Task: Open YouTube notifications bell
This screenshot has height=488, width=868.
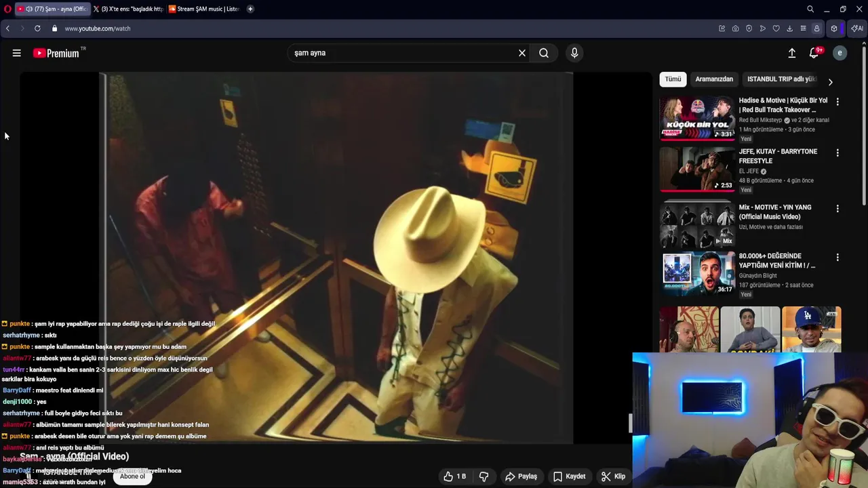Action: (814, 53)
